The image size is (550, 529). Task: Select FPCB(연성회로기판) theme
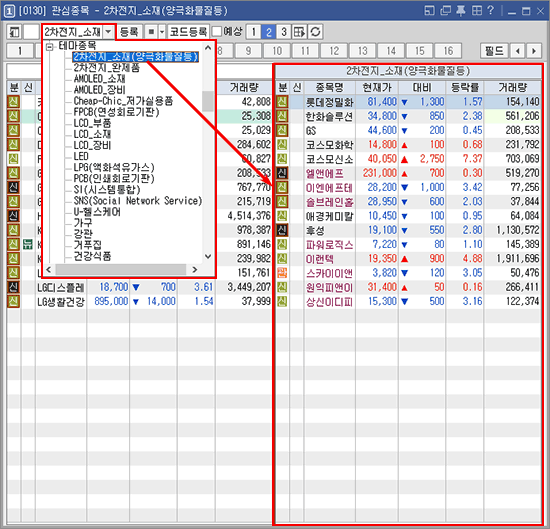pos(116,112)
